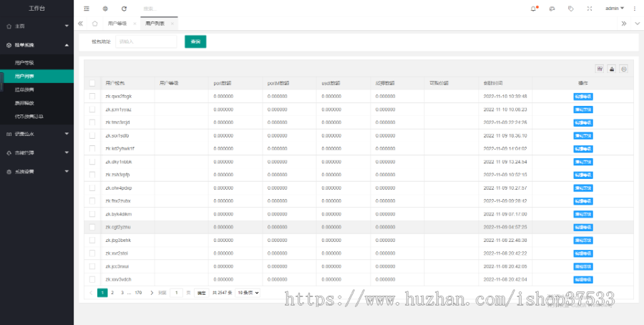644x325 pixels.
Task: Open the table column filter icon
Action: click(x=600, y=69)
